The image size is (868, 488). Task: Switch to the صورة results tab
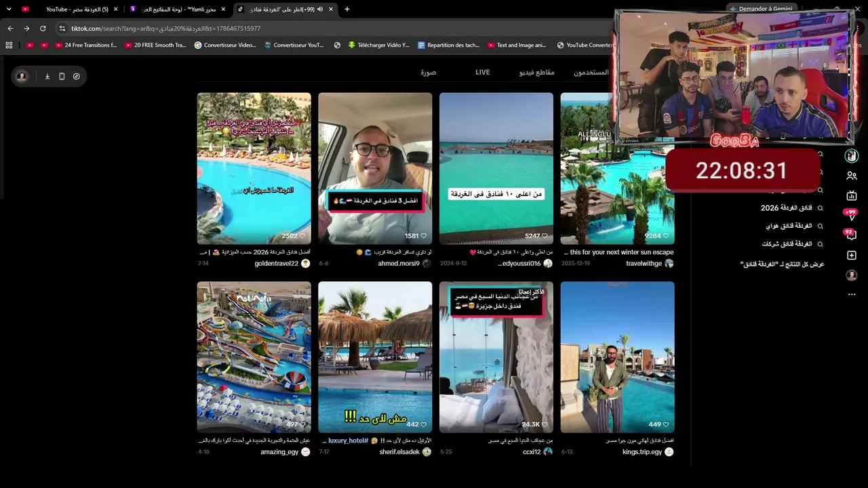[x=429, y=73]
